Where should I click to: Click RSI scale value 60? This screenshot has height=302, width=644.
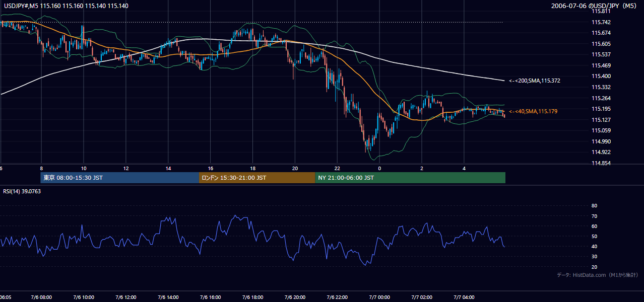[594, 226]
